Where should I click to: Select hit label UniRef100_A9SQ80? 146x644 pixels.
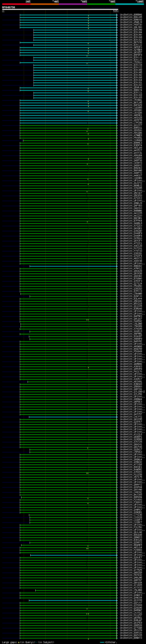[131, 110]
